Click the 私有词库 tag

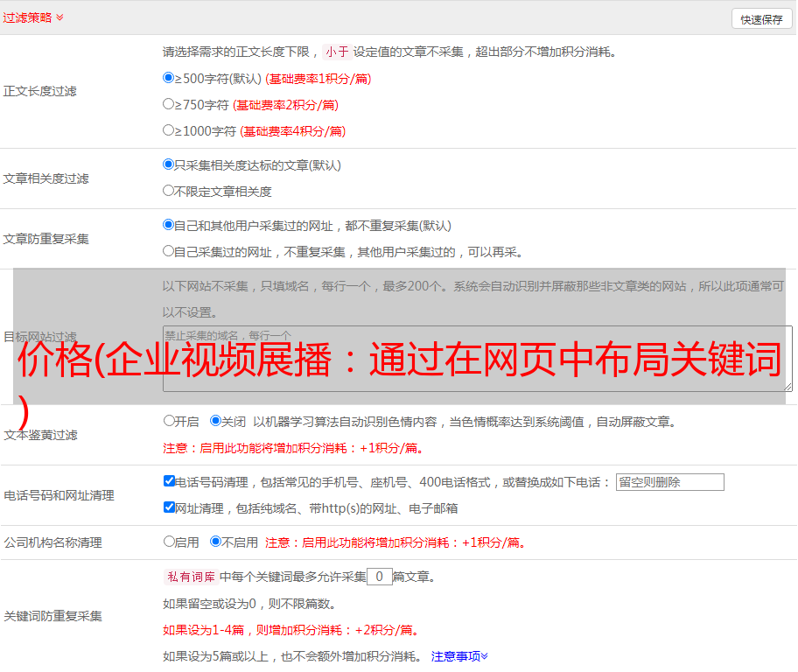189,577
